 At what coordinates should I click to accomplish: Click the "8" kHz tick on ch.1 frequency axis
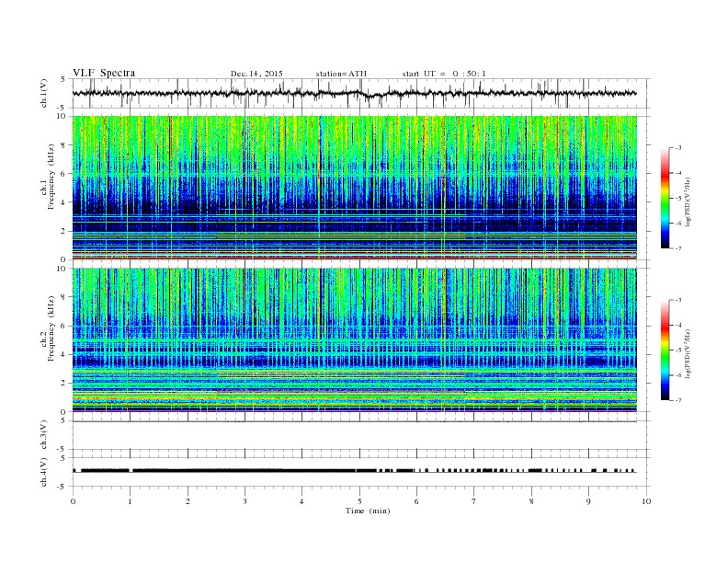point(64,145)
